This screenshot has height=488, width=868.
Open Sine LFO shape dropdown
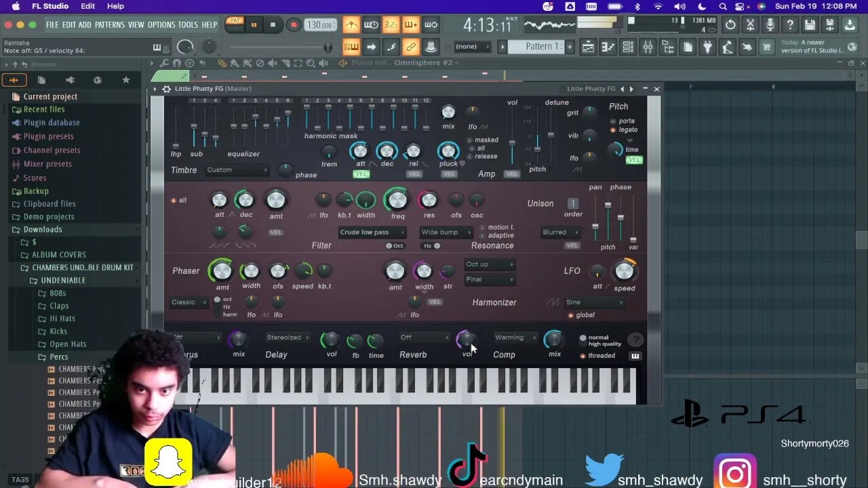594,302
